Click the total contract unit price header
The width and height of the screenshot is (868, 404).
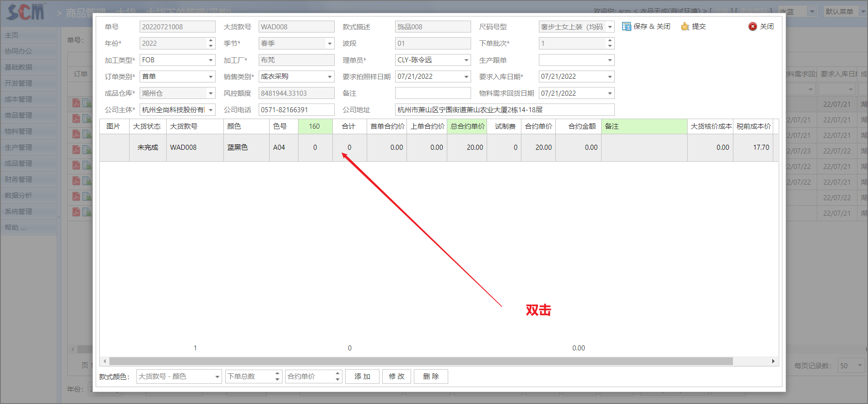click(467, 126)
